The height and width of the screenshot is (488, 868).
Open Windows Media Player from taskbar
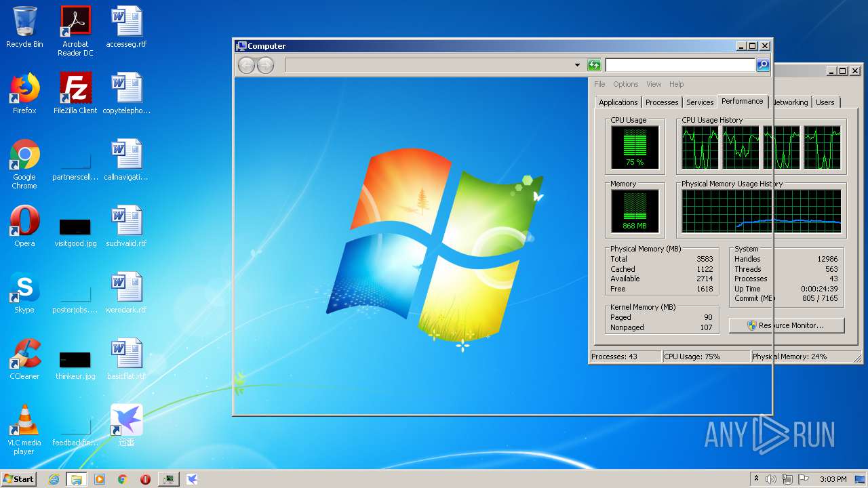point(100,479)
